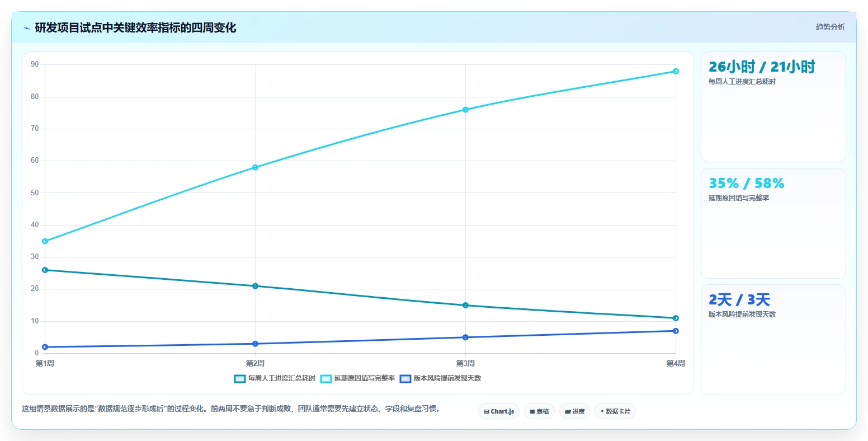
Task: Click the 每周人工进度汇总耗时 legend text
Action: coord(282,378)
